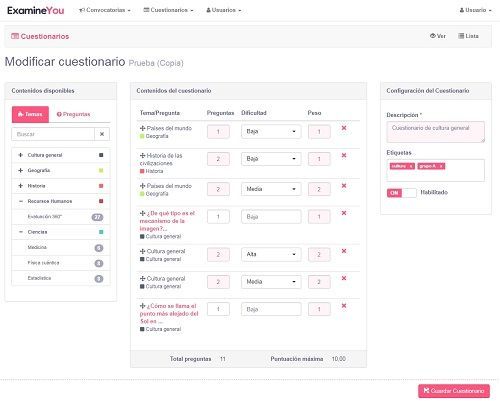Open the ¿Cómo se llama el punto question link

tap(169, 314)
